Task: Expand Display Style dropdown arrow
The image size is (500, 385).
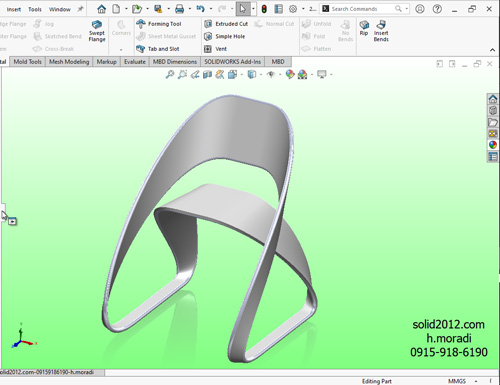Action: point(261,74)
